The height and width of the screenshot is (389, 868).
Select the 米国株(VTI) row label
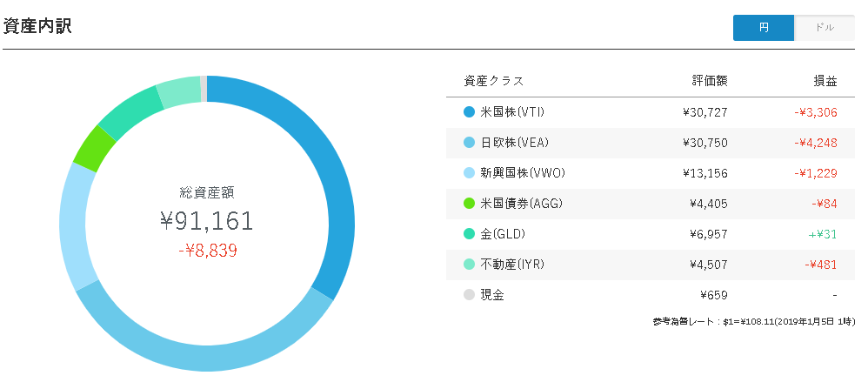(512, 112)
